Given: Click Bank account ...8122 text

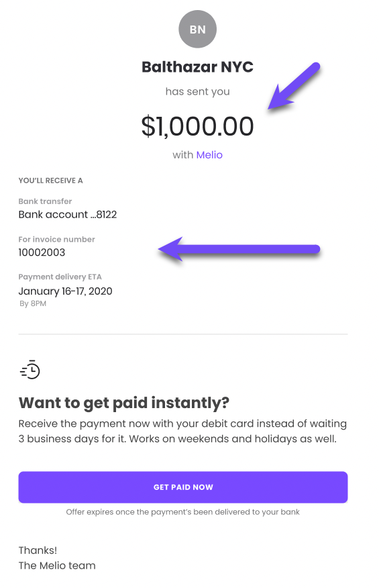Looking at the screenshot, I should click(x=68, y=215).
